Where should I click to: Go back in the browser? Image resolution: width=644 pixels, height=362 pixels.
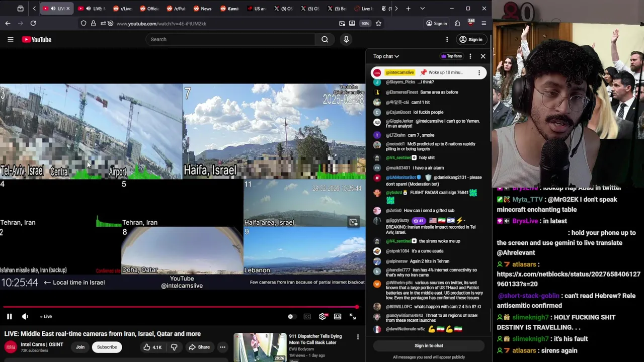click(8, 23)
